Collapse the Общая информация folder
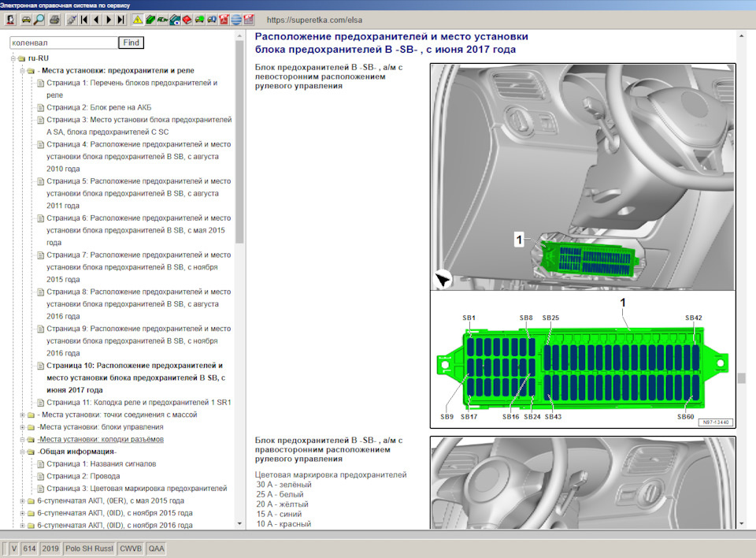Image resolution: width=756 pixels, height=558 pixels. click(x=22, y=452)
